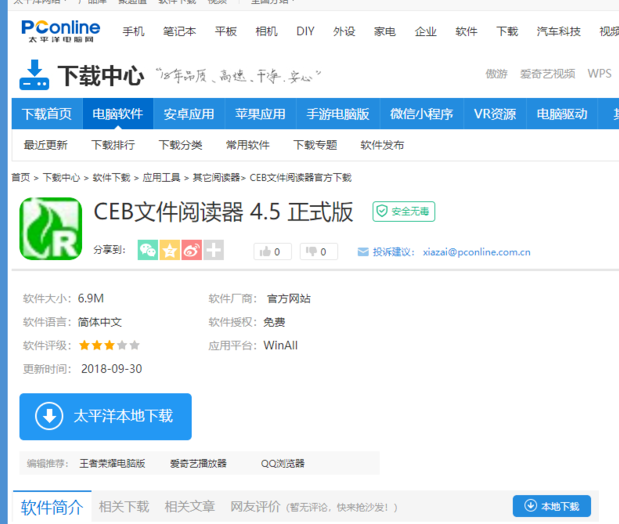Click the three-star software rating
The height and width of the screenshot is (524, 619).
pyautogui.click(x=108, y=345)
